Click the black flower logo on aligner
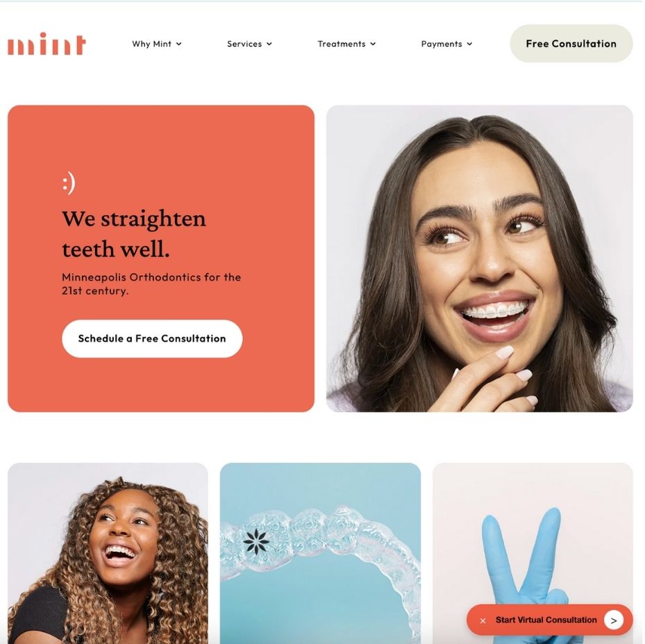 [256, 542]
